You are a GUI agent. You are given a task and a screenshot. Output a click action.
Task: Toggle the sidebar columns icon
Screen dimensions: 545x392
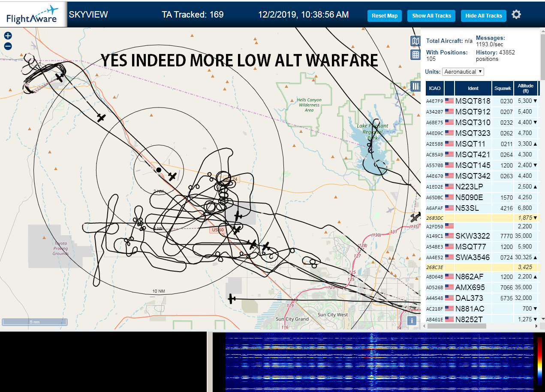click(x=416, y=86)
